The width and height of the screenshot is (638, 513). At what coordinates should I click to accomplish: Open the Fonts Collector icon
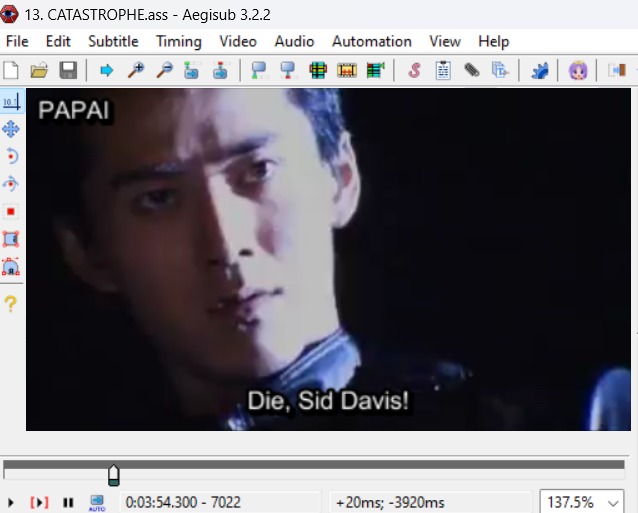point(500,70)
